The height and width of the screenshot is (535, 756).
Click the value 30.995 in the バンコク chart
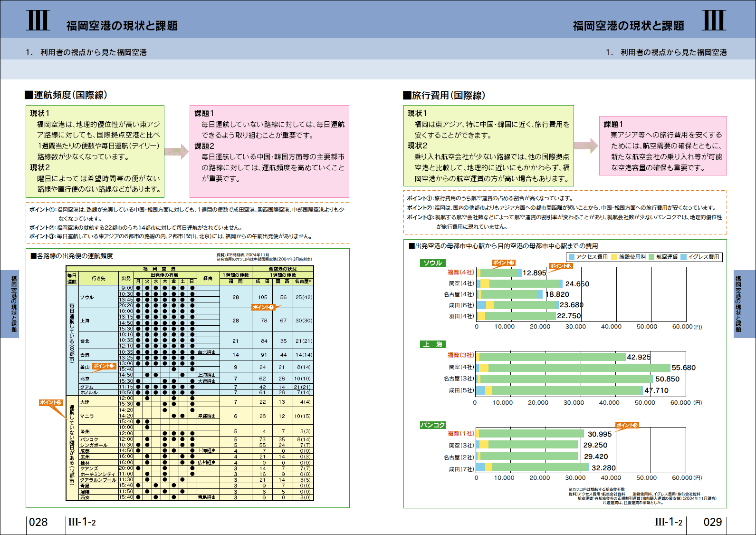click(600, 434)
